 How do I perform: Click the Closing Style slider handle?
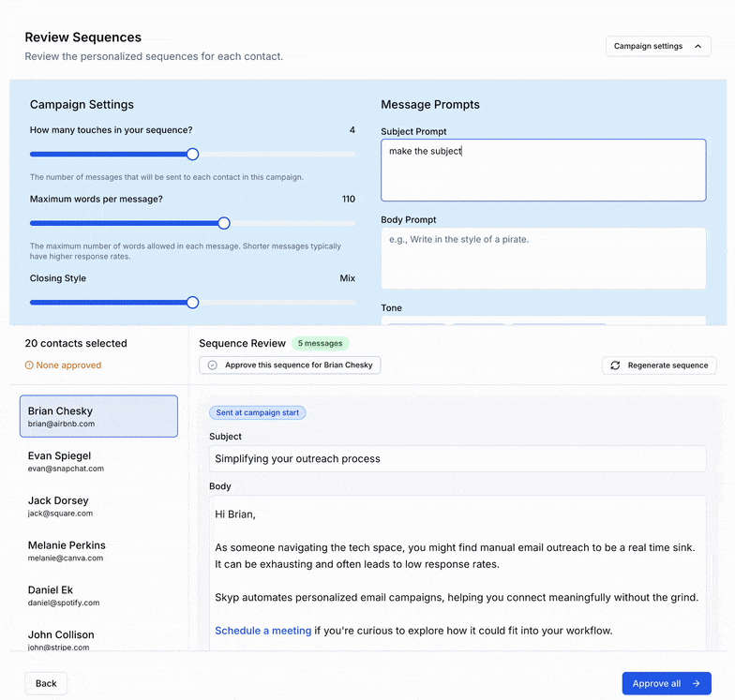click(x=192, y=303)
